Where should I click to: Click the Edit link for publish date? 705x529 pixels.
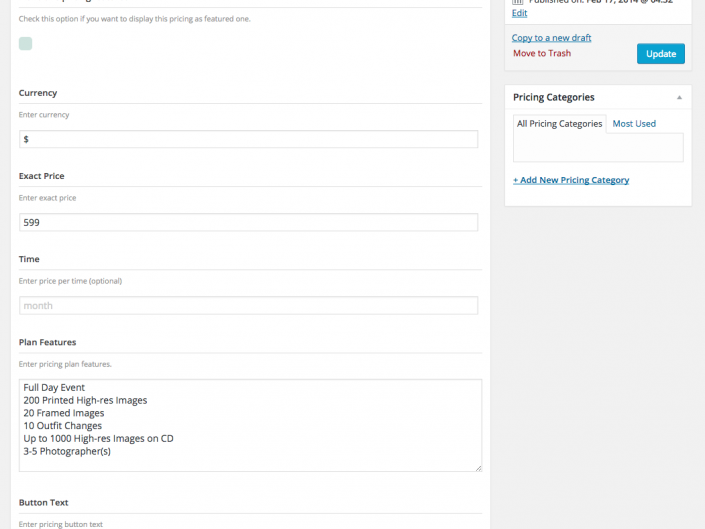(x=519, y=13)
